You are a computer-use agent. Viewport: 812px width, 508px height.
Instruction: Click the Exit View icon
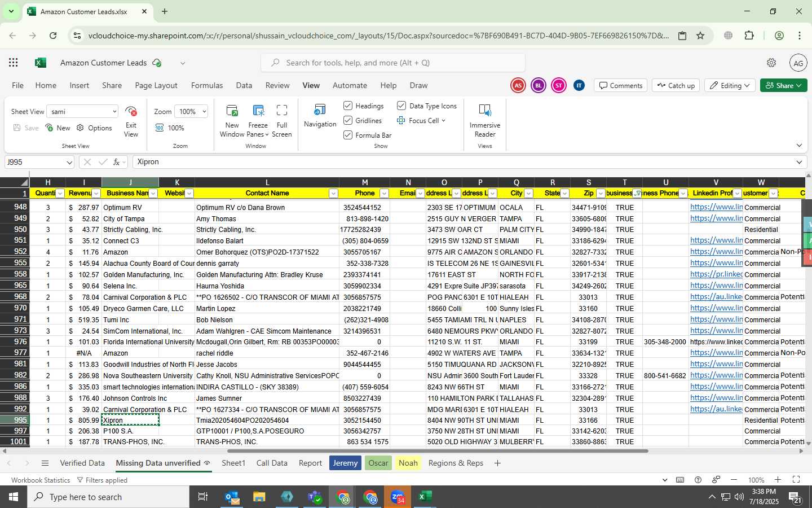[131, 111]
